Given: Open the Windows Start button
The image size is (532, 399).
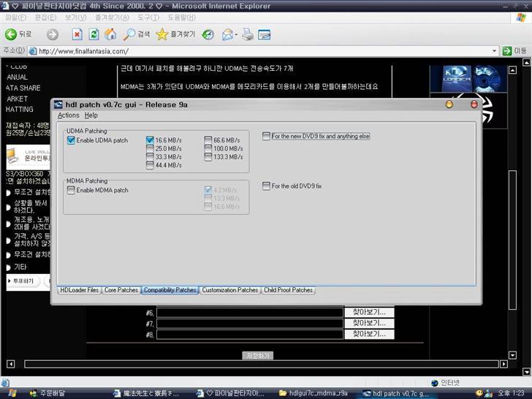Looking at the screenshot, I should tap(12, 393).
